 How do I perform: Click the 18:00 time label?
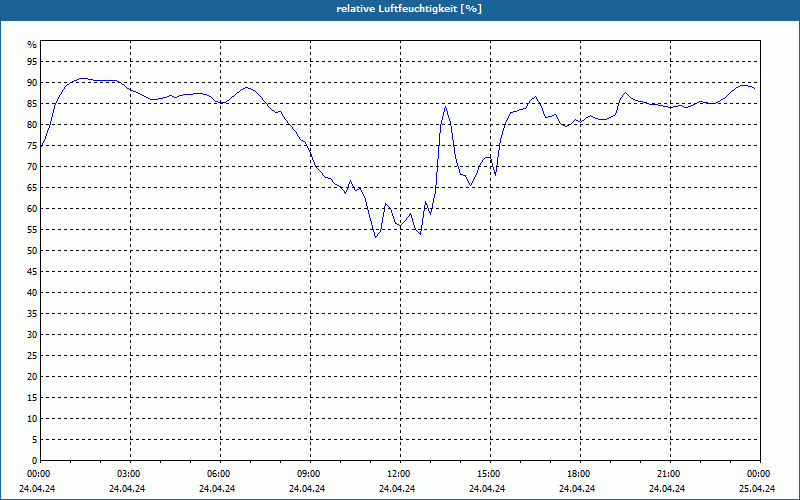click(x=580, y=474)
